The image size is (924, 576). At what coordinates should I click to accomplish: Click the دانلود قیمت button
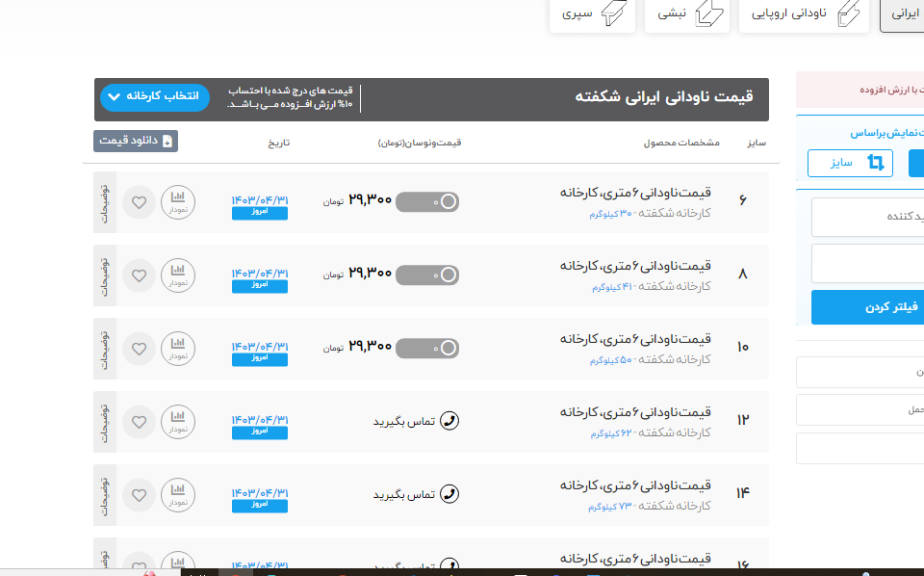(136, 142)
